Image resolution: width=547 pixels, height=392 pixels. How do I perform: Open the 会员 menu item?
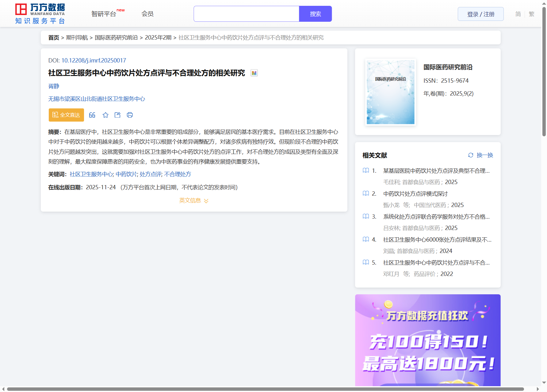tap(147, 14)
